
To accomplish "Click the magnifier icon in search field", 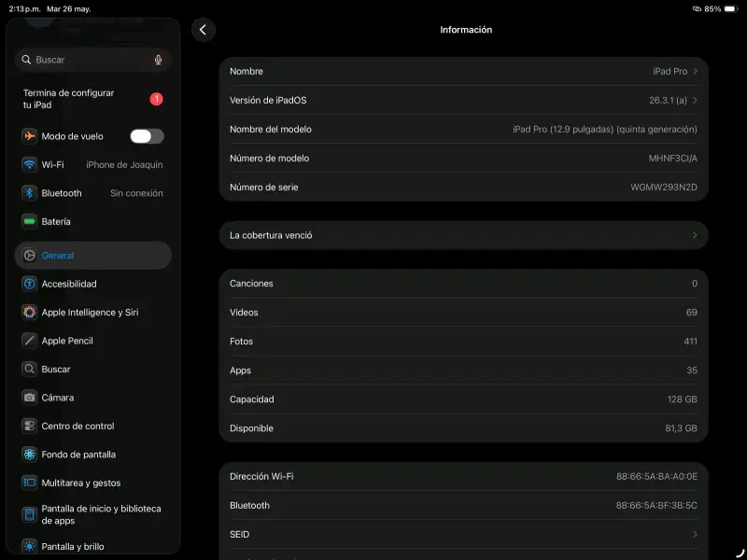I will 26,60.
